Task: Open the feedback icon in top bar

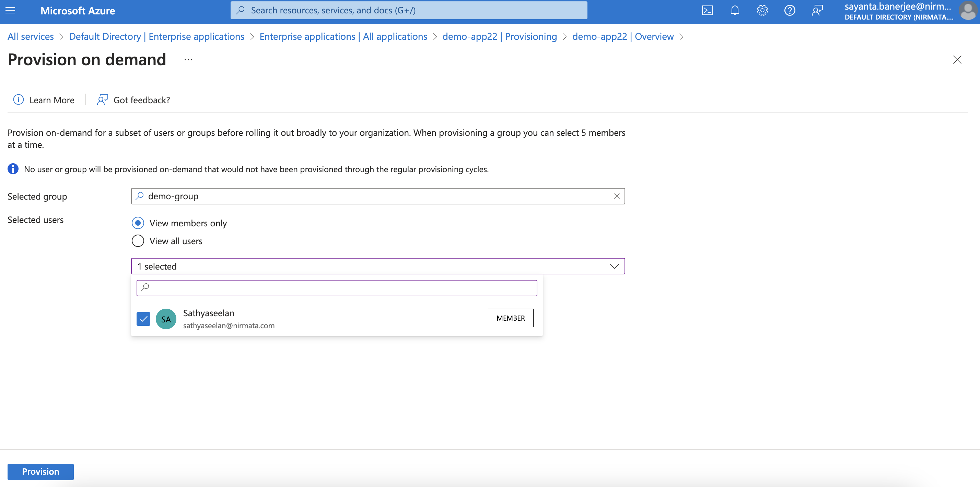Action: coord(817,10)
